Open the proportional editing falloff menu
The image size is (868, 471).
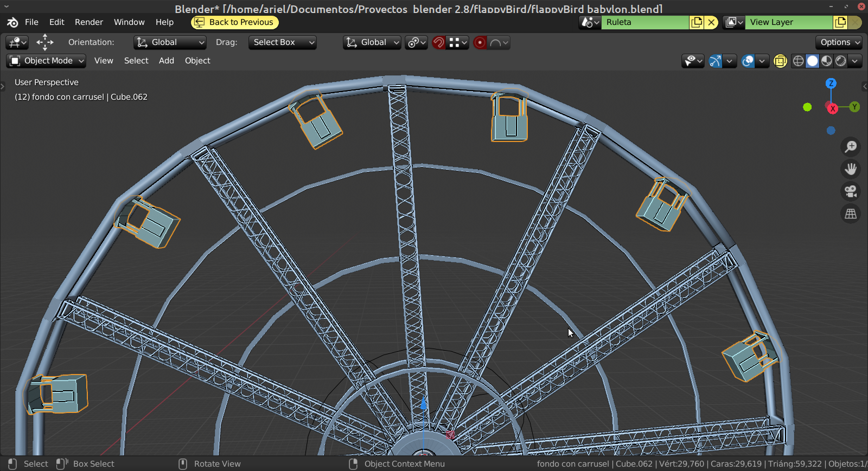[499, 42]
